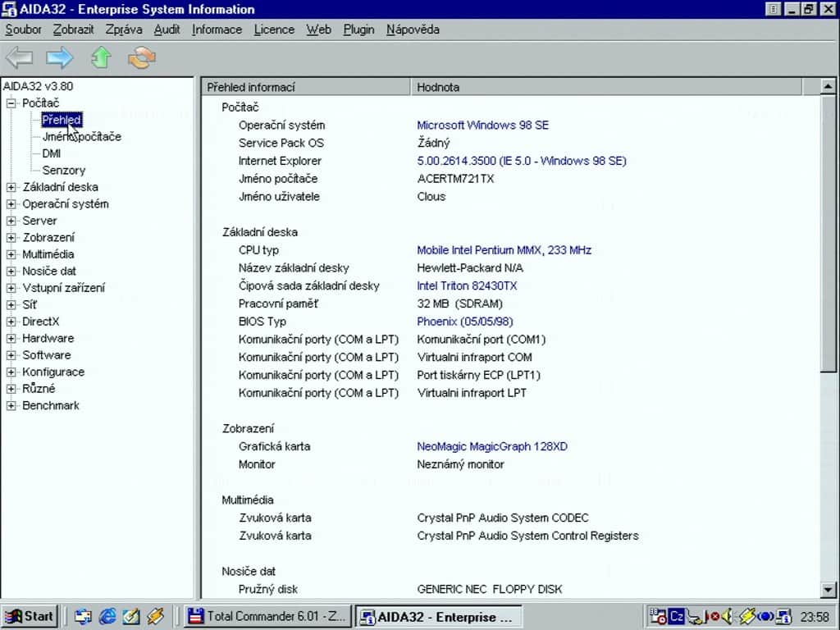Click the speaker volume tray icon
Screen dimensions: 840x630
click(x=728, y=617)
